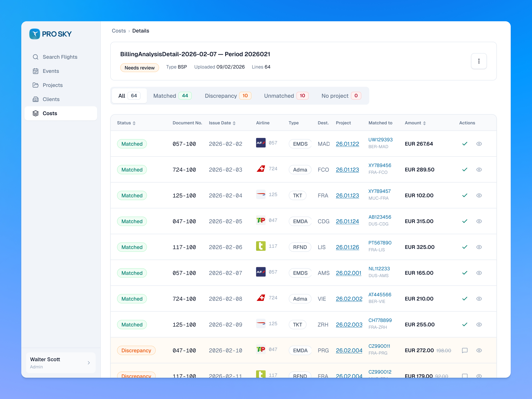Open the three-dot options menu
The width and height of the screenshot is (532, 399).
coord(479,61)
